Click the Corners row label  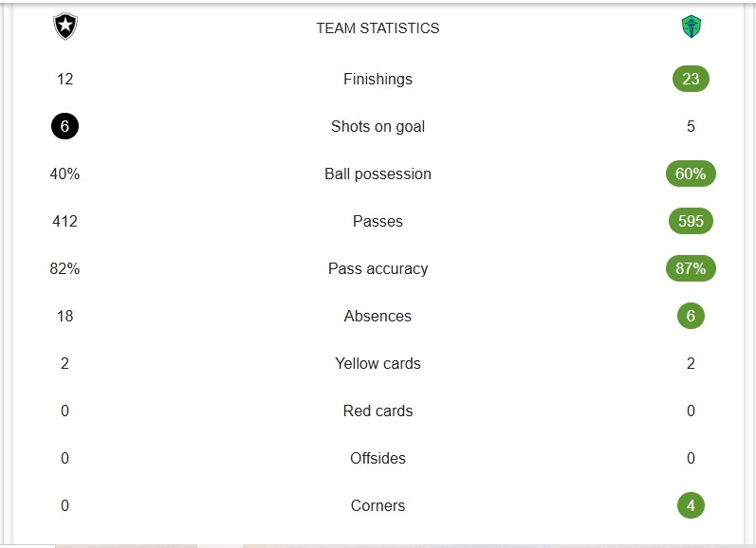(378, 505)
